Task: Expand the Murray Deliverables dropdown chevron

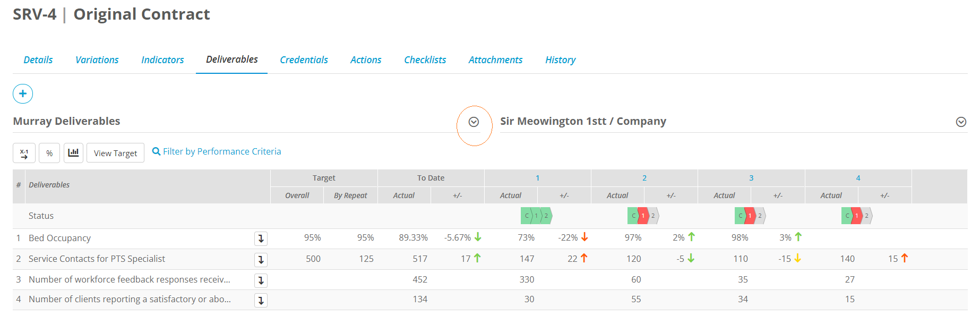Action: 474,122
